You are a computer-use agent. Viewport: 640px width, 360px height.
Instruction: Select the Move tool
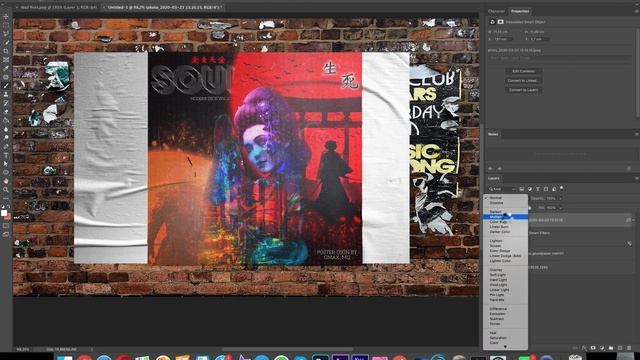(6, 17)
